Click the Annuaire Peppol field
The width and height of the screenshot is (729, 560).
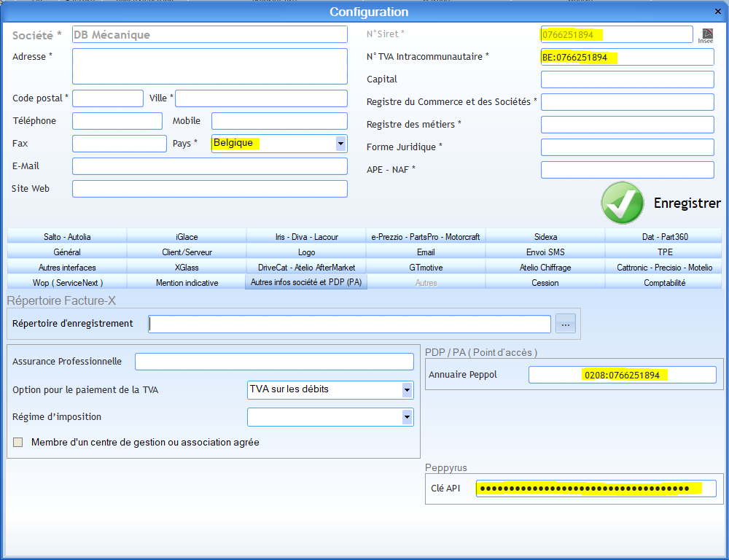622,375
